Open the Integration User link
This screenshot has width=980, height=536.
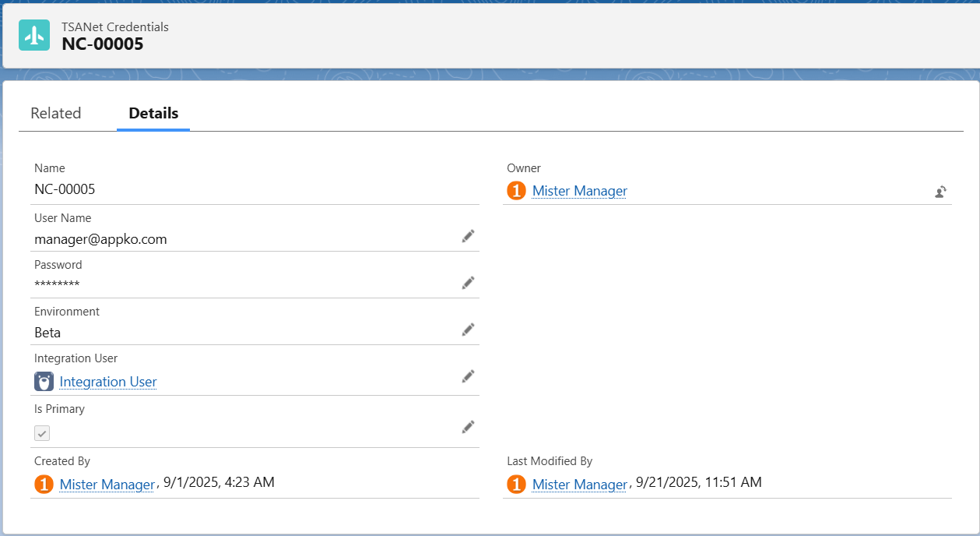pos(108,382)
